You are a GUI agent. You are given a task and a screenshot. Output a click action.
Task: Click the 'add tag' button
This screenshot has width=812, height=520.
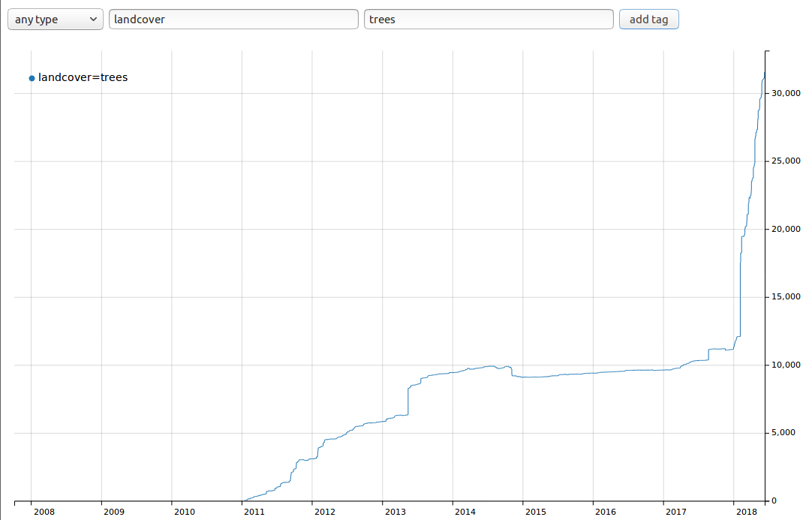coord(648,20)
